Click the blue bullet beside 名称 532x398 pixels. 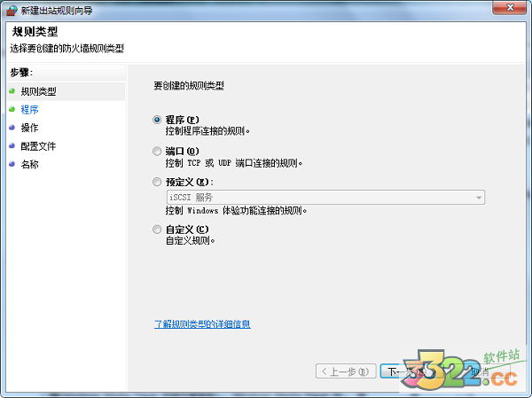(x=12, y=164)
